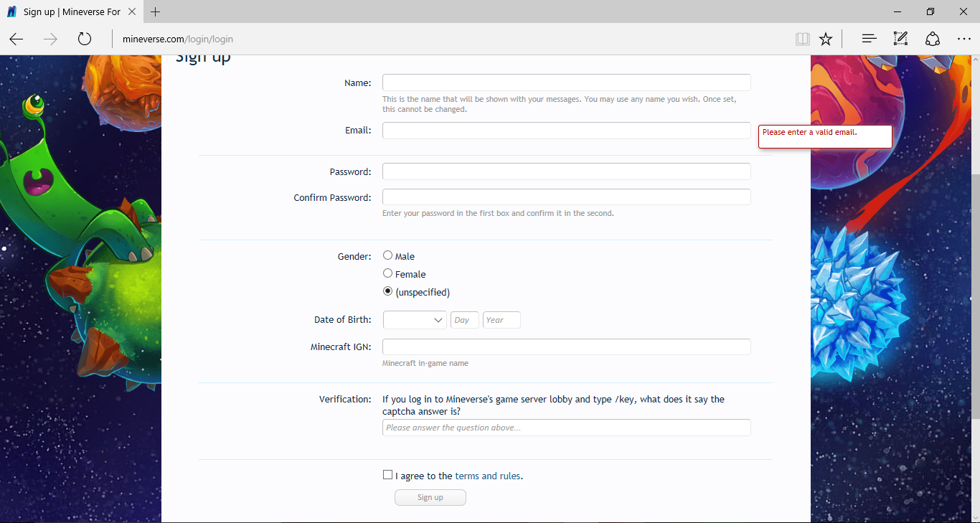Screen dimensions: 980x523
Task: Open the More actions ellipsis menu
Action: (964, 39)
